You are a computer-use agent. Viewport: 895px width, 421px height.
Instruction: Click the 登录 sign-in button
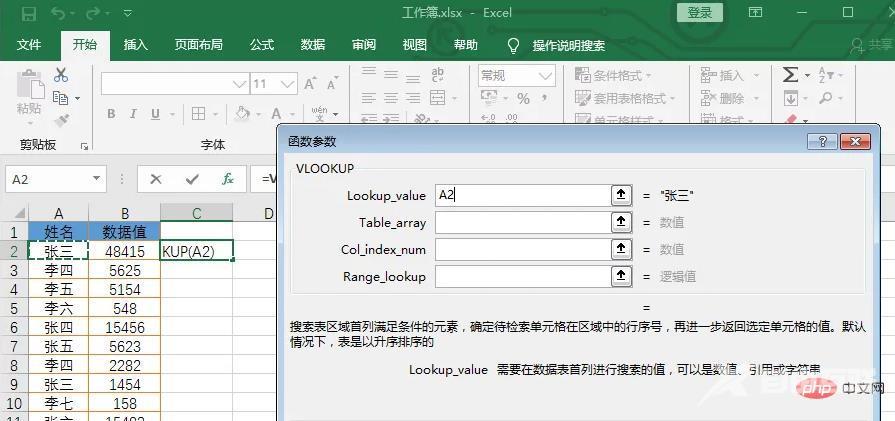pos(700,13)
